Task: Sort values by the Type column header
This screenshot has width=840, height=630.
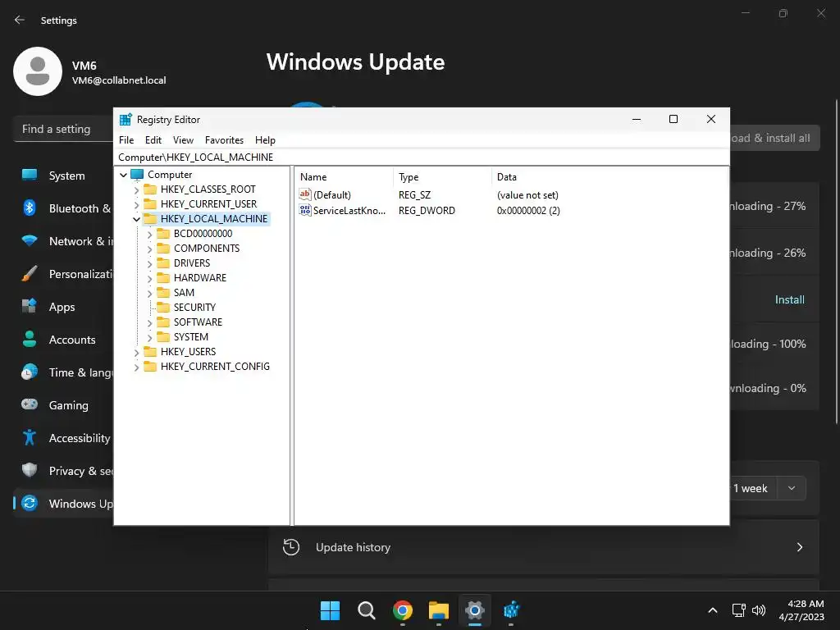Action: pyautogui.click(x=442, y=177)
